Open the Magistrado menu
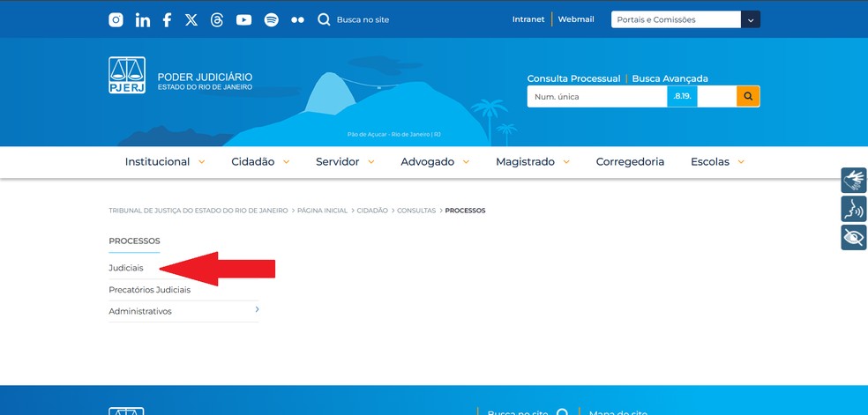The height and width of the screenshot is (415, 868). point(526,162)
